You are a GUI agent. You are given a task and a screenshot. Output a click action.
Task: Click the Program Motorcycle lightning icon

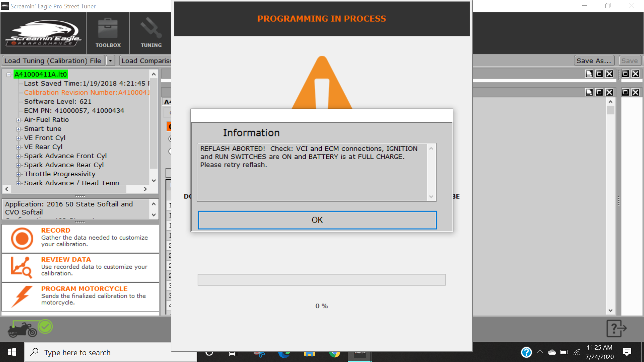click(x=22, y=296)
